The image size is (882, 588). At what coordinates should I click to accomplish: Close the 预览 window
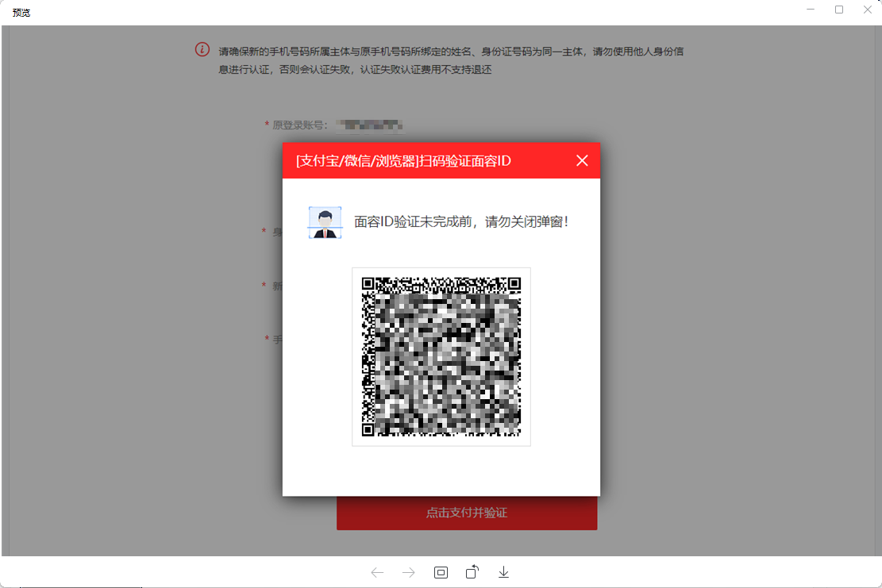tap(868, 10)
